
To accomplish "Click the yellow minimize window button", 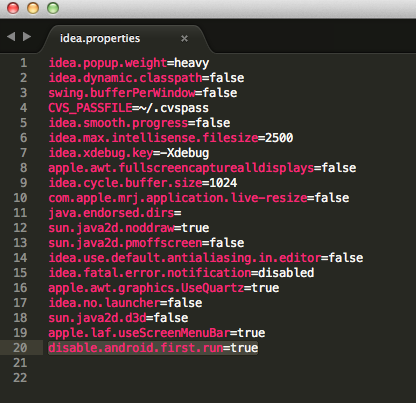I will (x=33, y=8).
